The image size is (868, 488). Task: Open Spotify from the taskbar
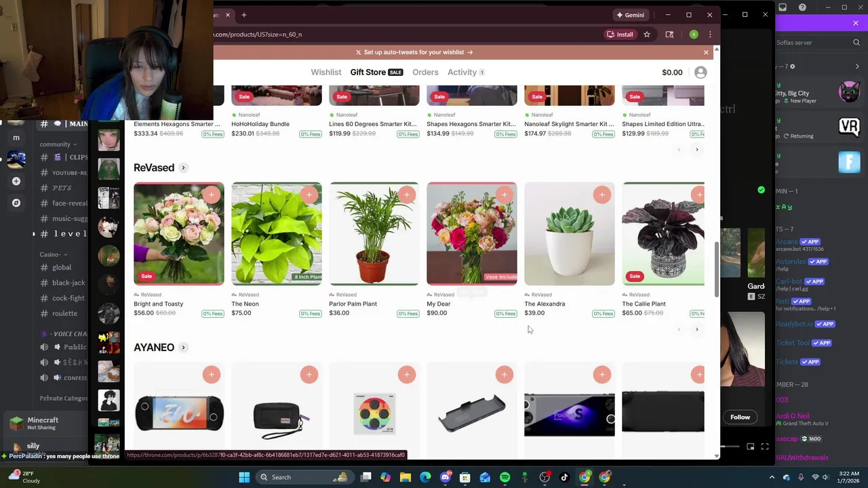505,477
